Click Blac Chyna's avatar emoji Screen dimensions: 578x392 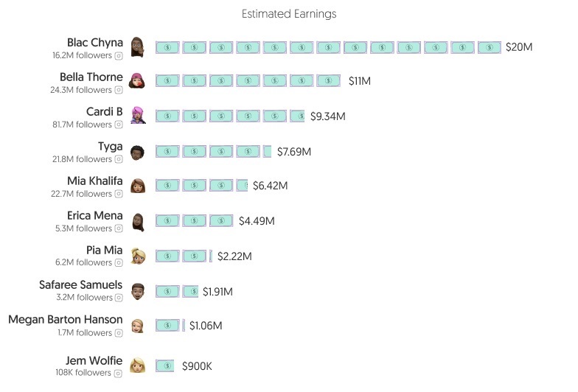click(x=137, y=47)
